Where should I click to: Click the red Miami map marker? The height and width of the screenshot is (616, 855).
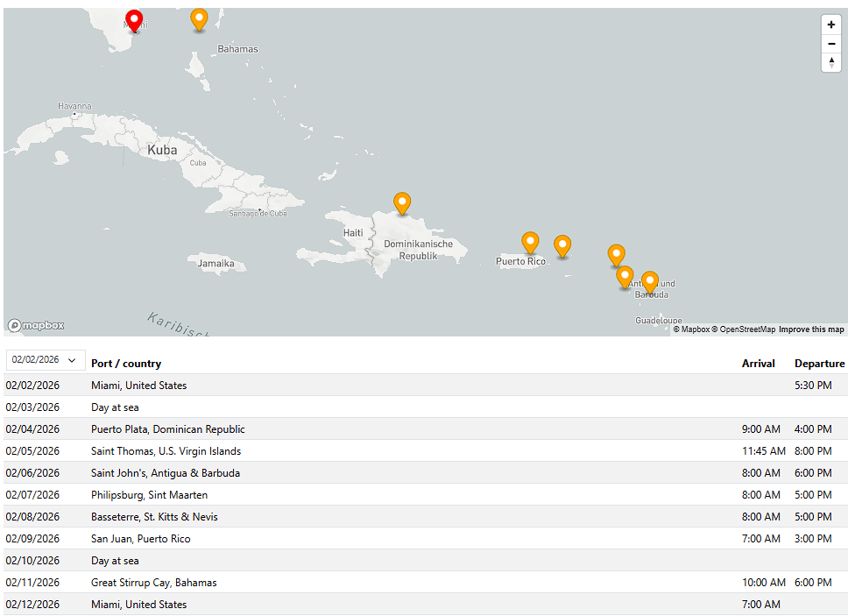click(x=134, y=20)
